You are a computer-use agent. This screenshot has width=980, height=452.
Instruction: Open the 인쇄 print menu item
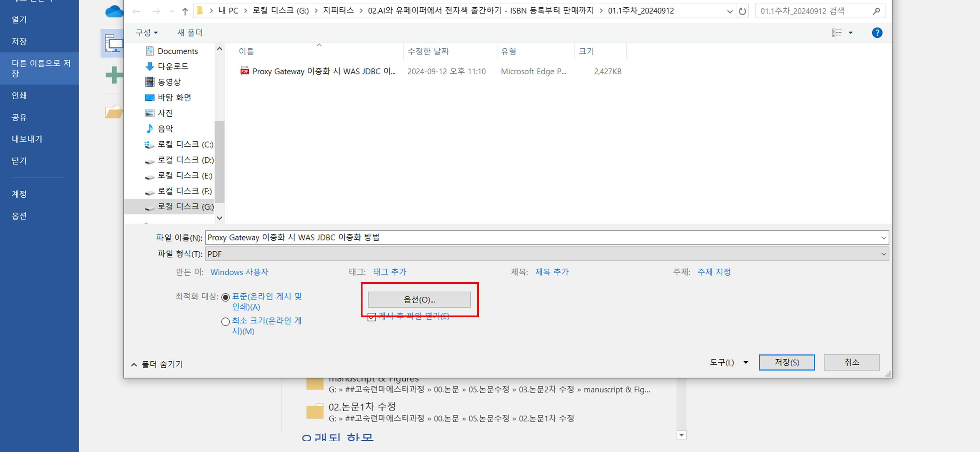click(x=19, y=96)
